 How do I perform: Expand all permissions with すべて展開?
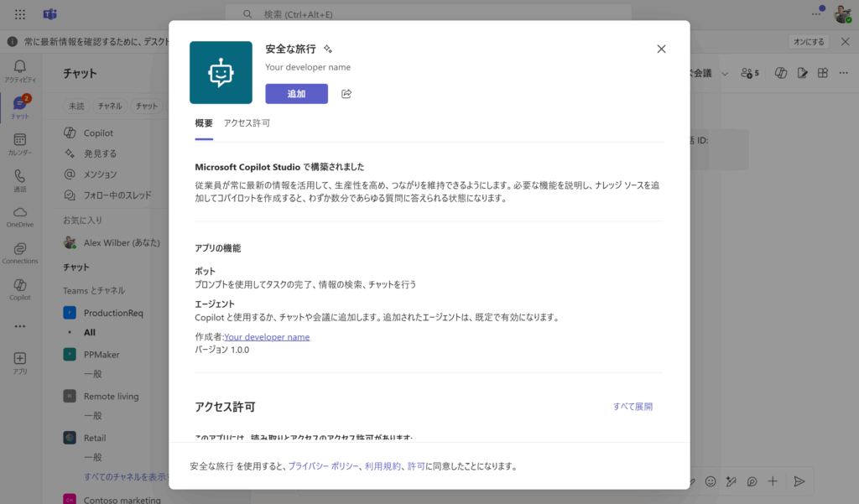(633, 407)
